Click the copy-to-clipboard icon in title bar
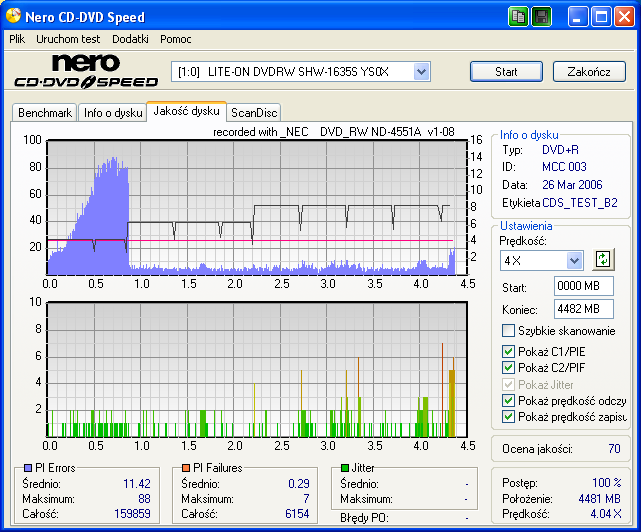The image size is (641, 532). tap(518, 17)
